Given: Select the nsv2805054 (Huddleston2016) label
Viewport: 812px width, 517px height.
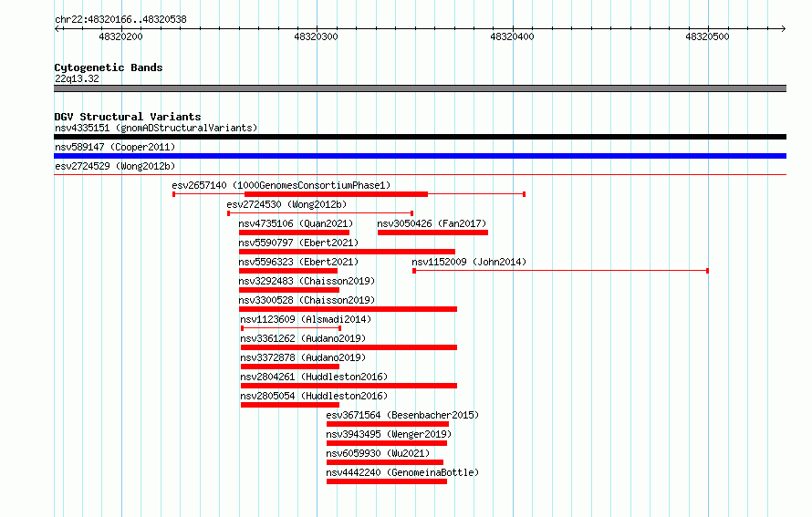Looking at the screenshot, I should [x=314, y=396].
